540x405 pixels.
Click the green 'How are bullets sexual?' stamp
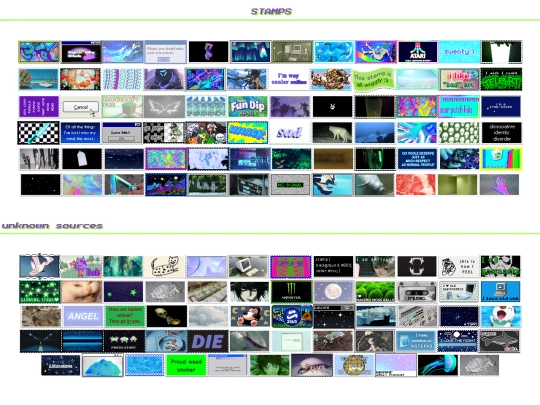(x=125, y=316)
